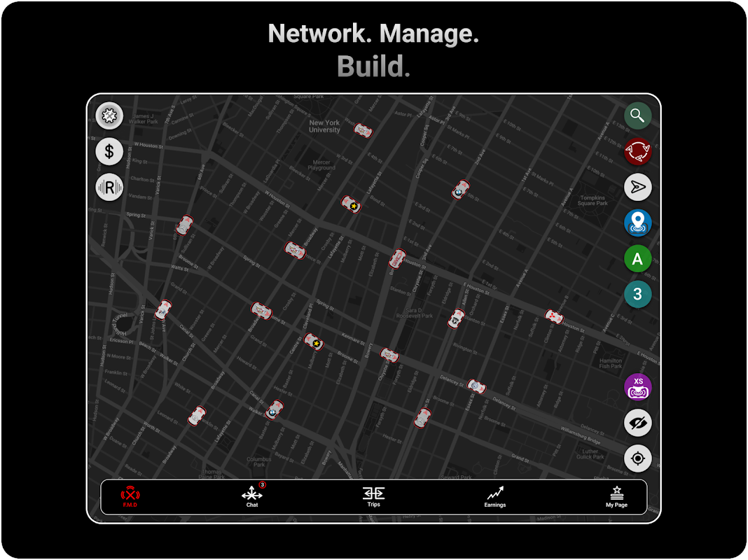Click the Sara D Roosevelt Park label
748x560 pixels.
[x=414, y=313]
